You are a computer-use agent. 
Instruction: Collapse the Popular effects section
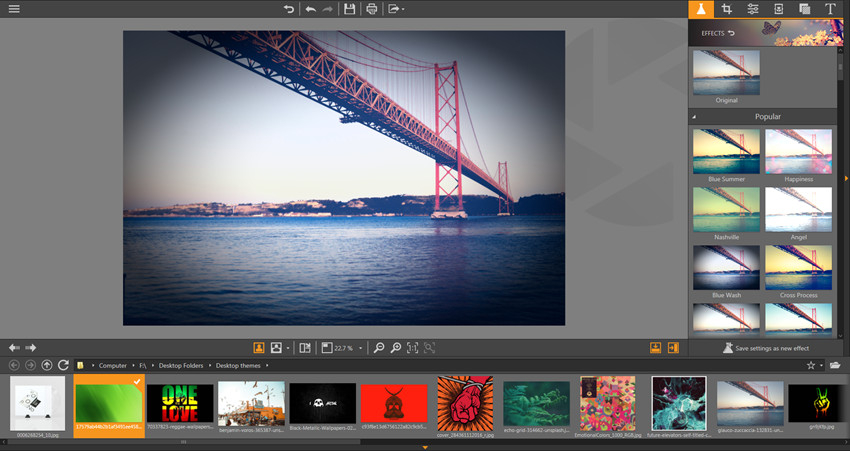click(x=694, y=117)
